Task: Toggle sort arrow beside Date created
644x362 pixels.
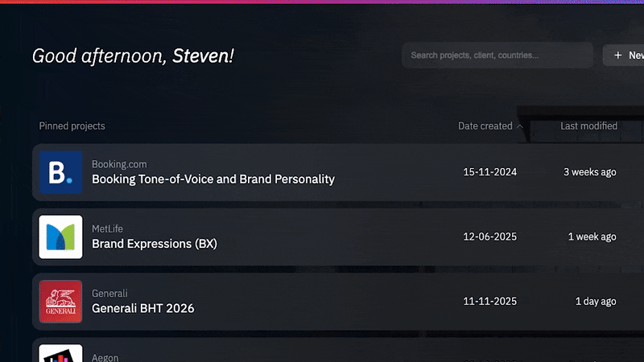Action: coord(520,126)
